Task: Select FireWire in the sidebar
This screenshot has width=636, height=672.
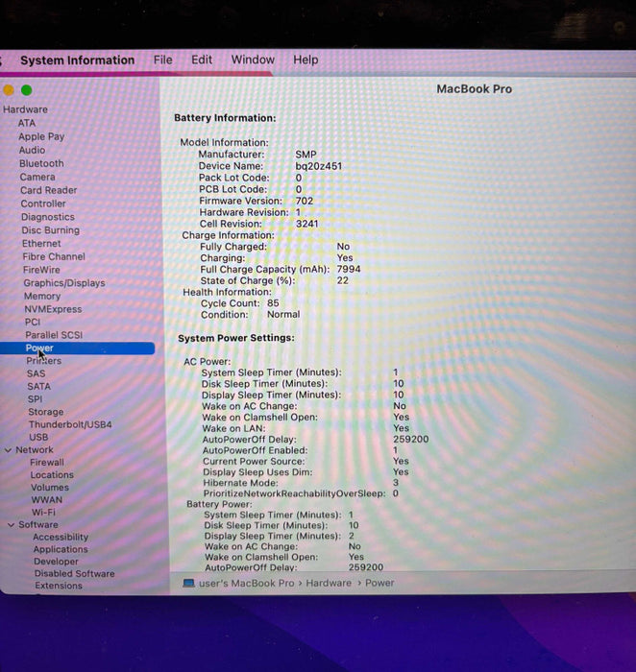Action: coord(41,270)
